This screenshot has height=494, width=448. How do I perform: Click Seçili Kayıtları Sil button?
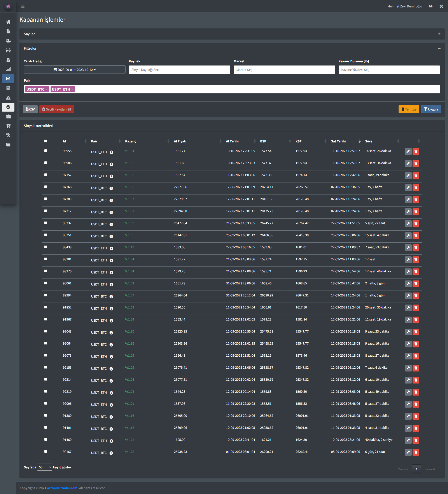(x=57, y=109)
